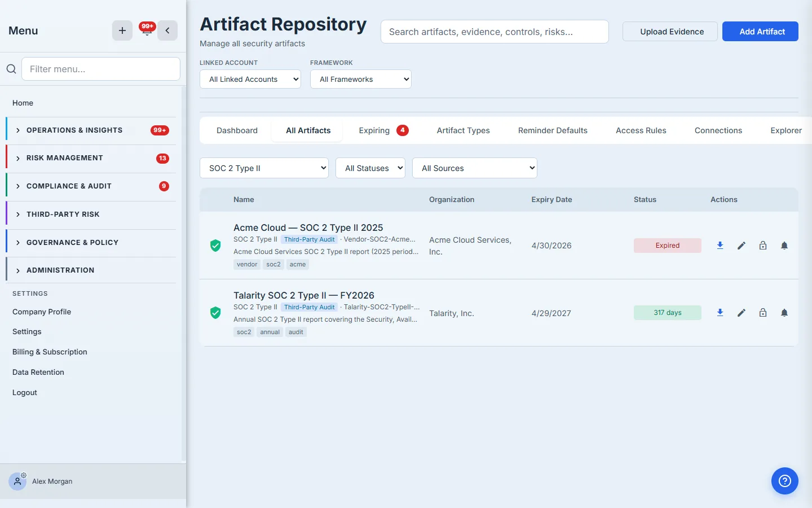Download the Acme Cloud SOC 2 artifact
The image size is (812, 508).
[x=720, y=246]
